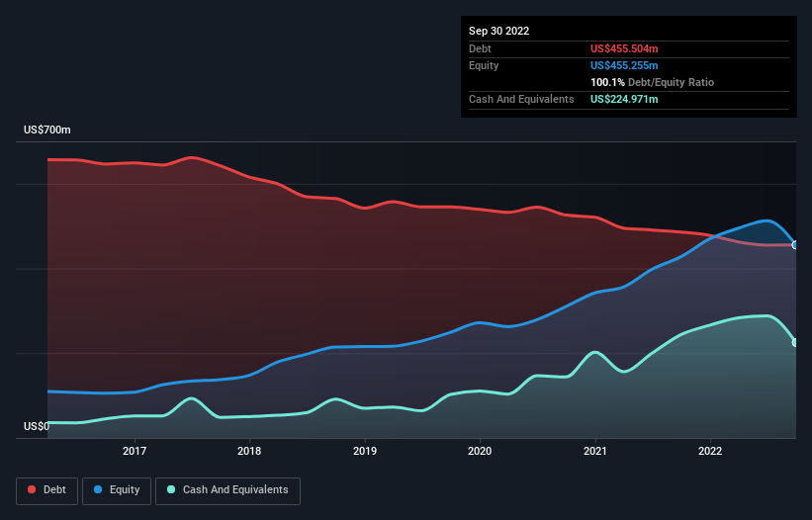This screenshot has width=812, height=520.
Task: Click the Equity label in the tooltip
Action: pos(484,65)
